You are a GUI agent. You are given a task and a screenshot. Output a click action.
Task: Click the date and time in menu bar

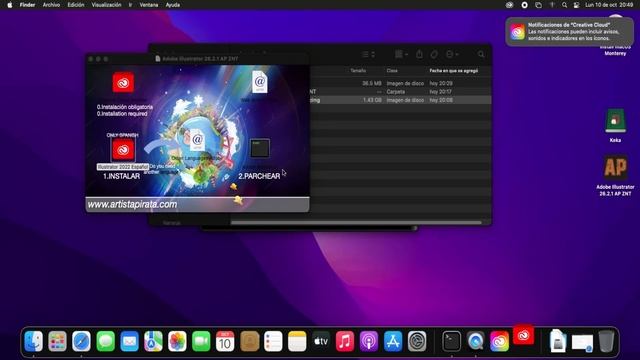pos(609,5)
